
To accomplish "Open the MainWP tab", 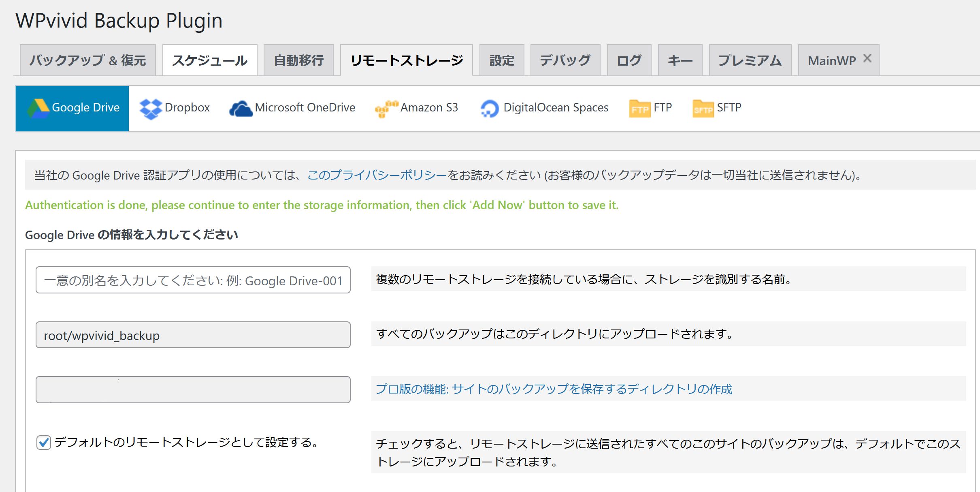I will [832, 61].
